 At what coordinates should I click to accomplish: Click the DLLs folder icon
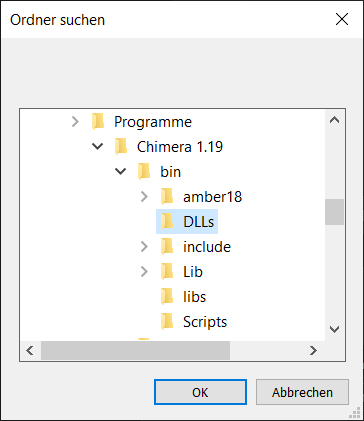pos(167,222)
